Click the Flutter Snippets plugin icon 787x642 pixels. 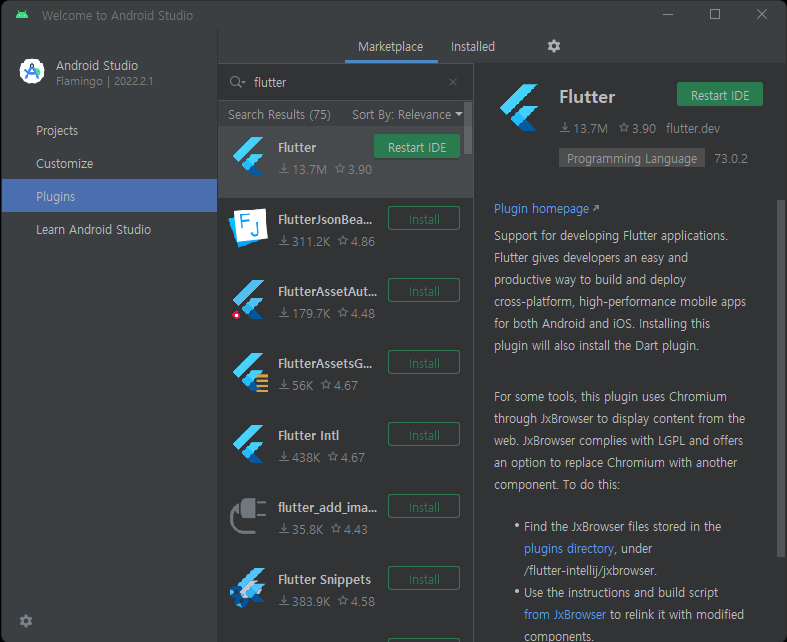(x=248, y=588)
